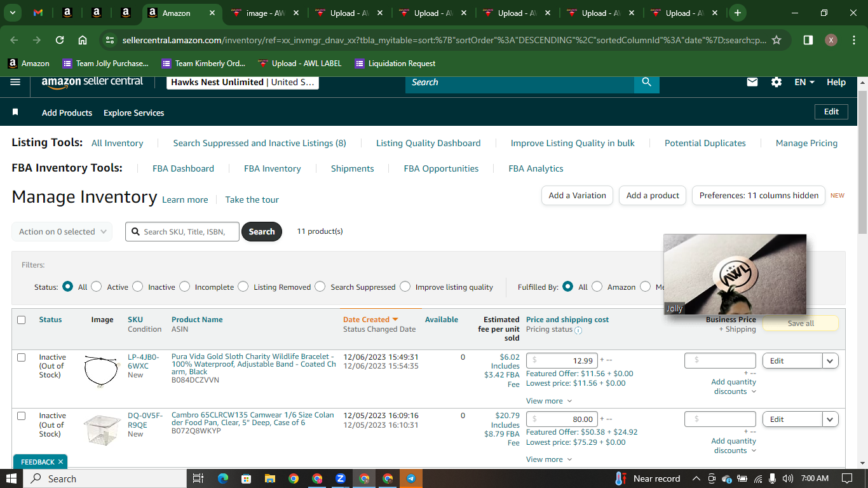Viewport: 868px width, 488px height.
Task: Click the SKU, Title, ISBN search field
Action: [183, 232]
